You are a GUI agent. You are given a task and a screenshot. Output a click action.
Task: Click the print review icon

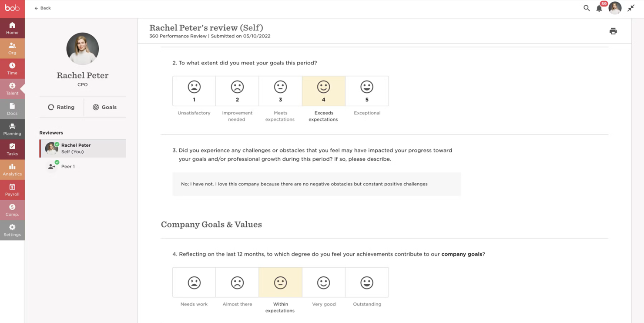pyautogui.click(x=613, y=31)
